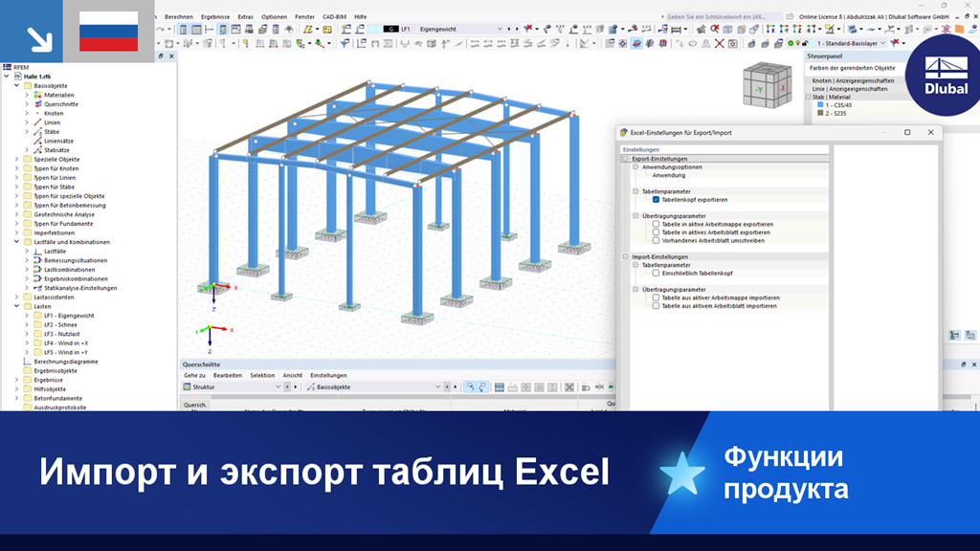Check Tabelle in aktive Arbeitsmappe exportieren
This screenshot has height=551, width=980.
point(656,224)
